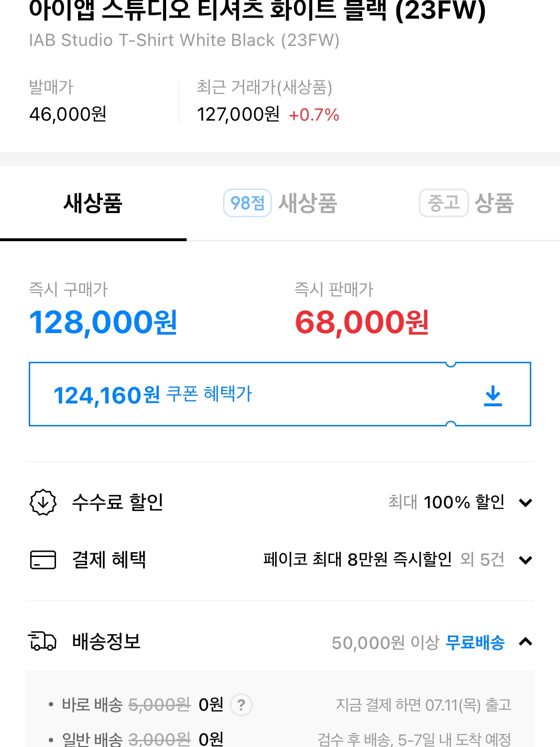Expand the 결제 혜택 chevron
Viewport: 560px width, 747px height.
click(526, 560)
